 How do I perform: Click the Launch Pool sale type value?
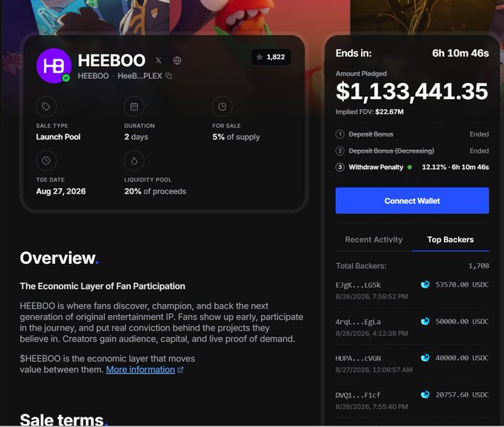click(x=58, y=137)
